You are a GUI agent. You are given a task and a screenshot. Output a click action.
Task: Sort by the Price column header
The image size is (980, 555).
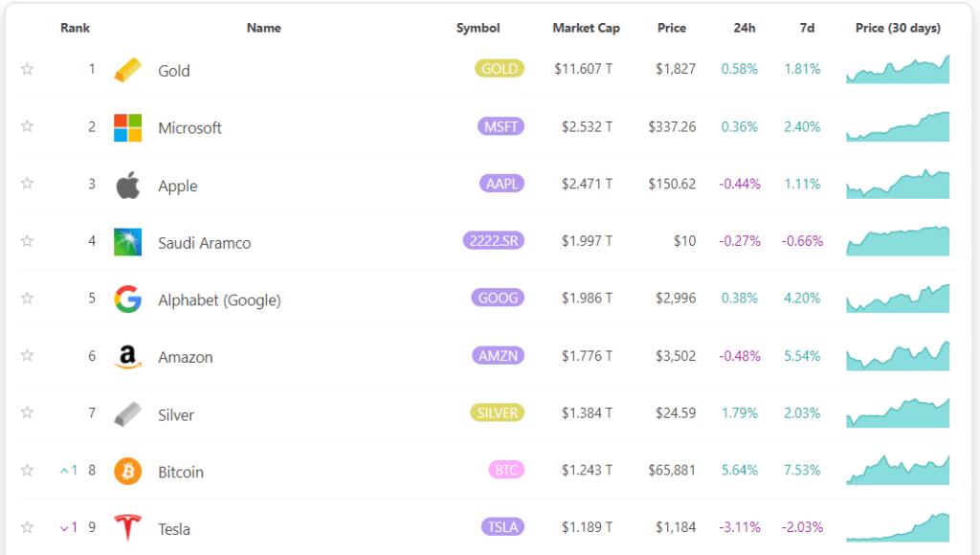(x=672, y=28)
